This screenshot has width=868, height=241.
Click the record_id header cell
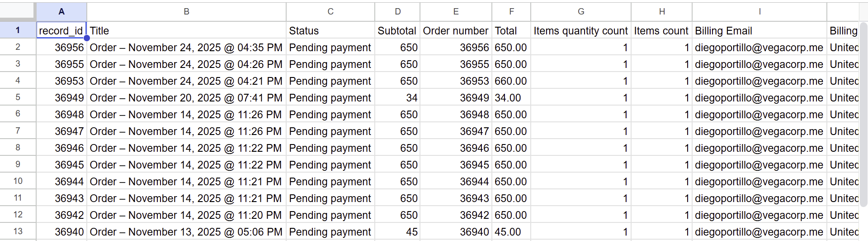(x=61, y=31)
